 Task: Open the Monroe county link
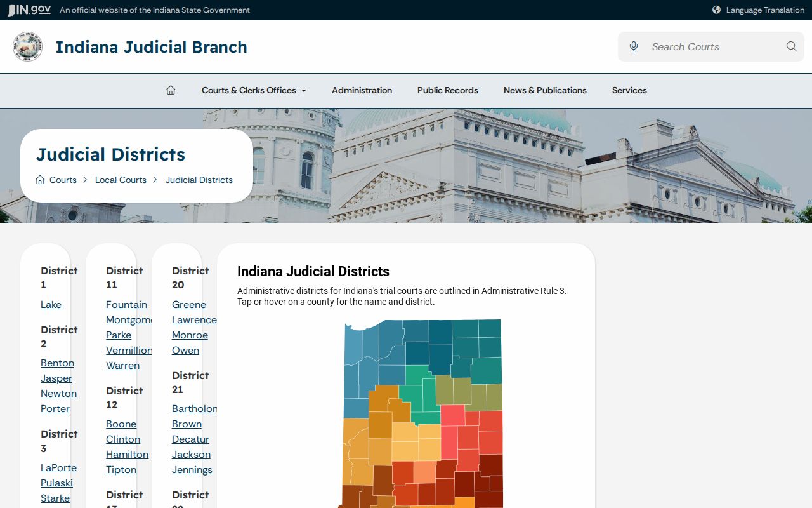pyautogui.click(x=190, y=335)
